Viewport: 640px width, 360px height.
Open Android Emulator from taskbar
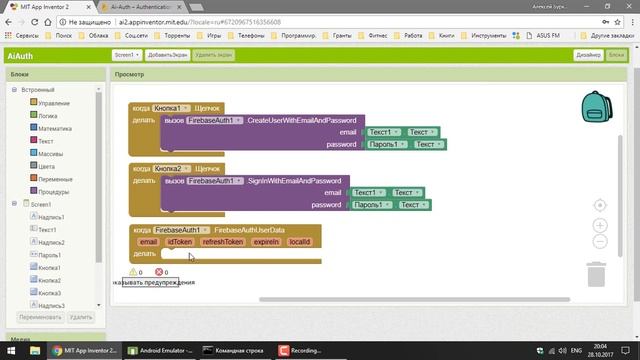160,351
